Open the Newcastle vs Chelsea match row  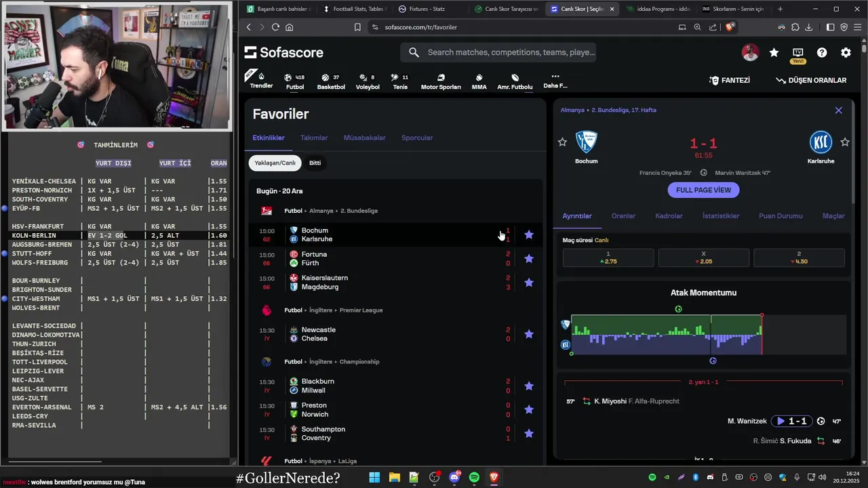click(396, 334)
